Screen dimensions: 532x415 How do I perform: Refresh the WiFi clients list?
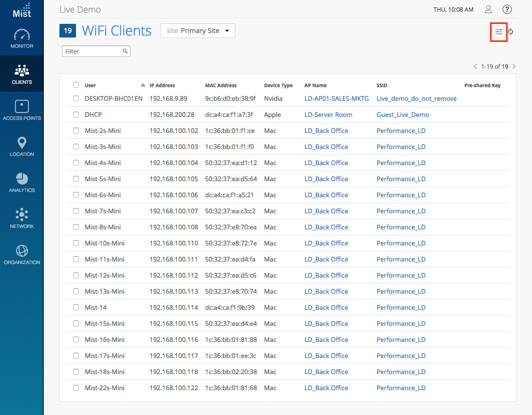(511, 32)
